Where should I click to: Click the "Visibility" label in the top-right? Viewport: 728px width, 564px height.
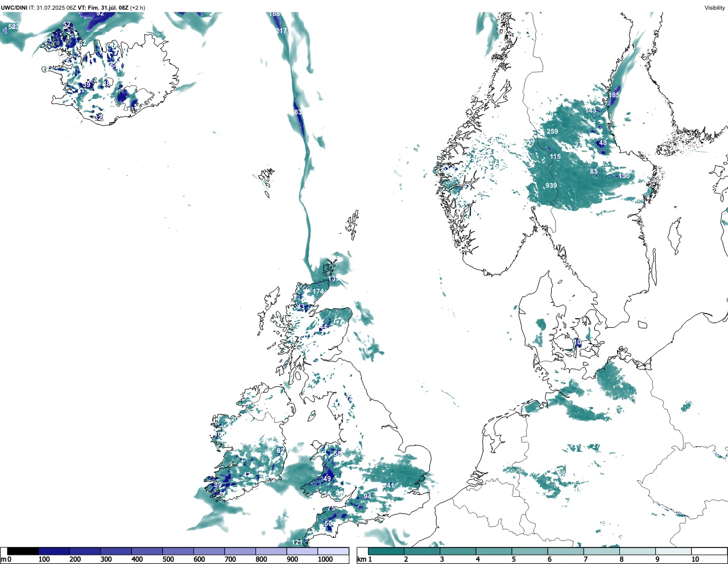[715, 7]
